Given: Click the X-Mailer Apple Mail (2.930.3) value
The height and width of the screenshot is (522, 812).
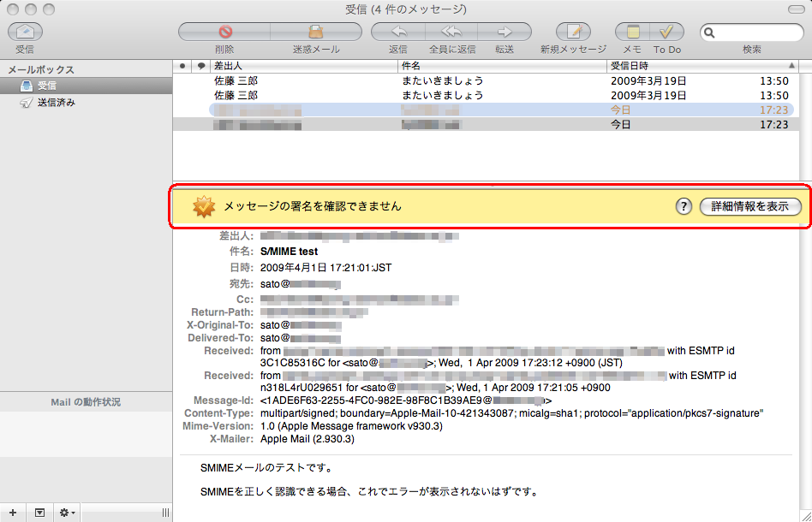Looking at the screenshot, I should tap(307, 439).
